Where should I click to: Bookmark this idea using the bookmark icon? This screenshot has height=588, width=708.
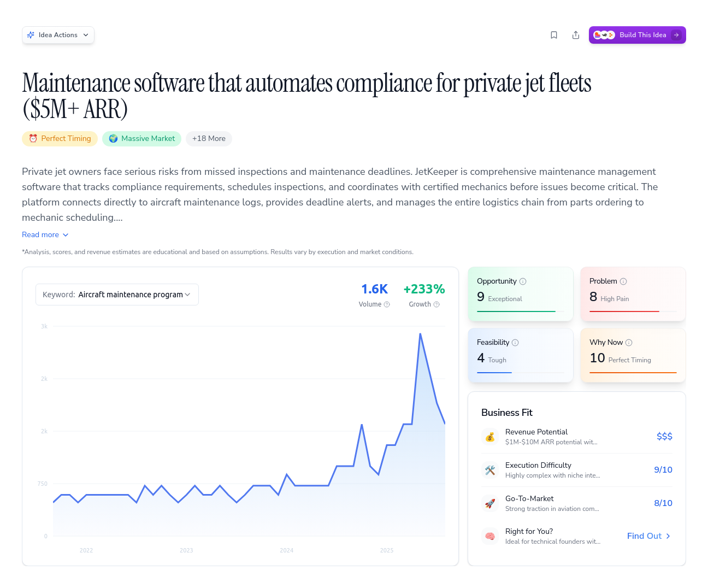[x=554, y=34]
